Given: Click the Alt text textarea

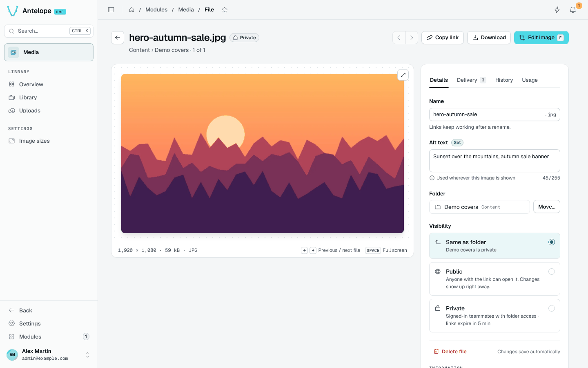Looking at the screenshot, I should [x=494, y=161].
